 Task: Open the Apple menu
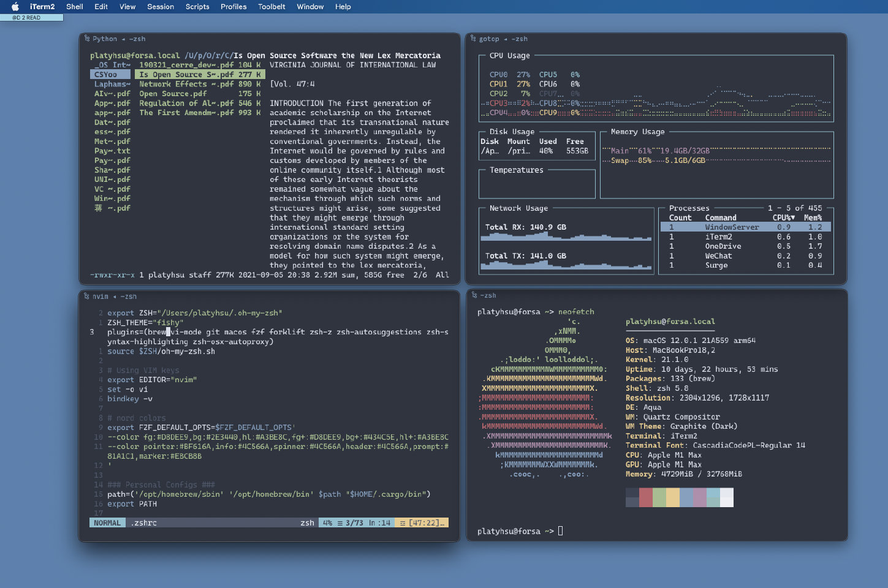point(15,7)
